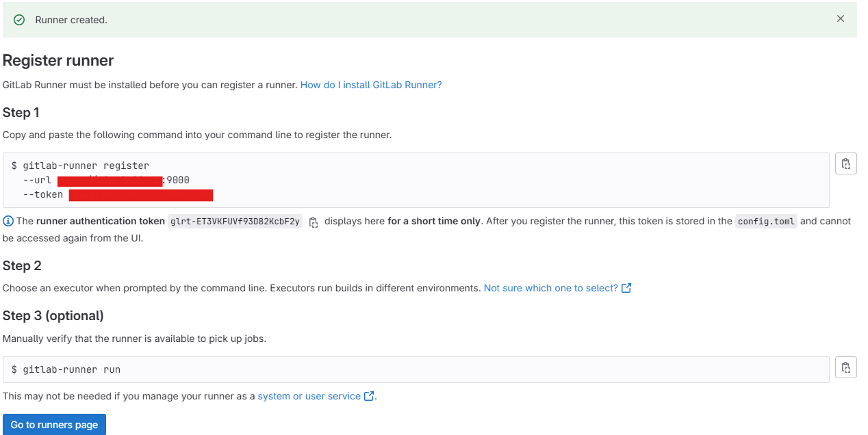This screenshot has height=435, width=868.
Task: Click the 'Register runner' heading
Action: pyautogui.click(x=58, y=60)
